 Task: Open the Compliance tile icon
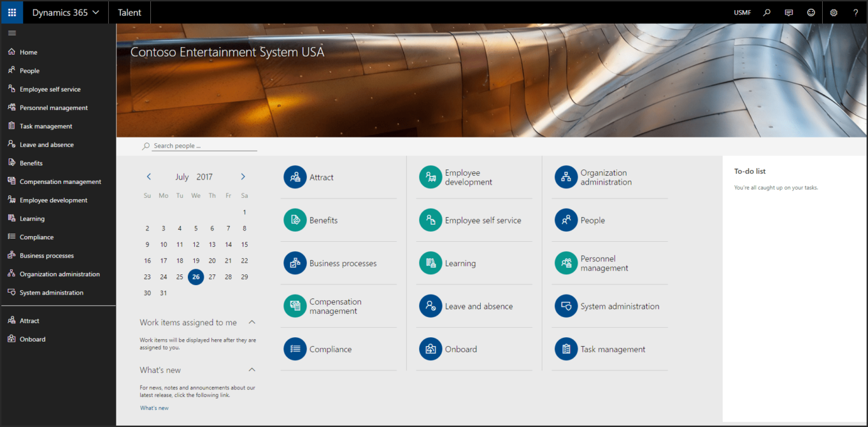[x=295, y=349]
